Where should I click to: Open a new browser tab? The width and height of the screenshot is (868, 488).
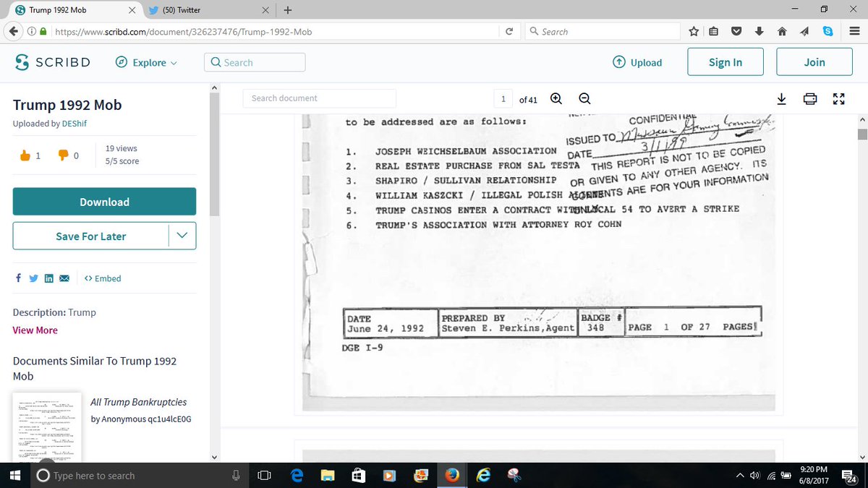pyautogui.click(x=287, y=10)
